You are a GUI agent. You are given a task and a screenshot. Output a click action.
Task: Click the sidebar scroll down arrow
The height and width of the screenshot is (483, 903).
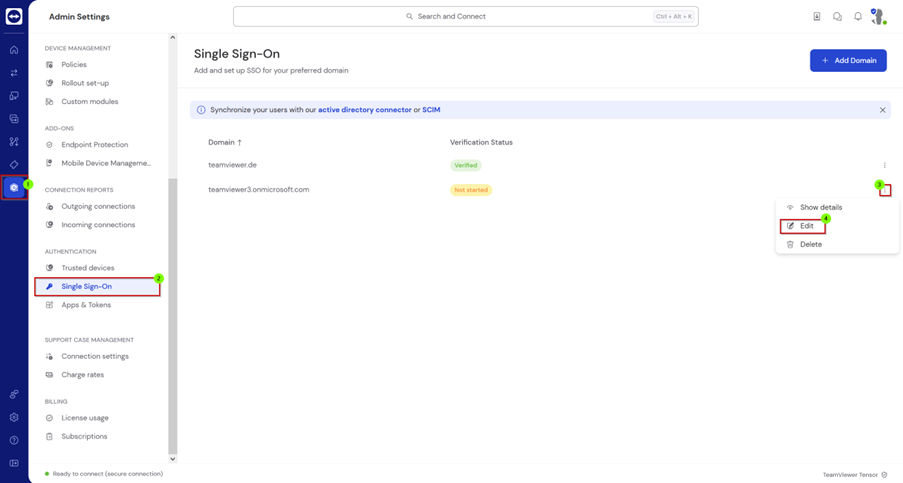click(x=172, y=459)
